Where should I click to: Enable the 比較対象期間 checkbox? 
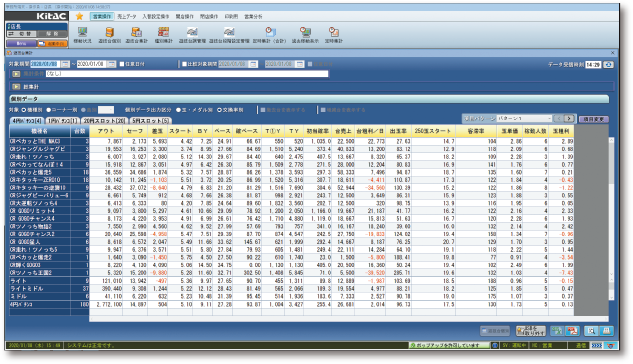coord(184,64)
